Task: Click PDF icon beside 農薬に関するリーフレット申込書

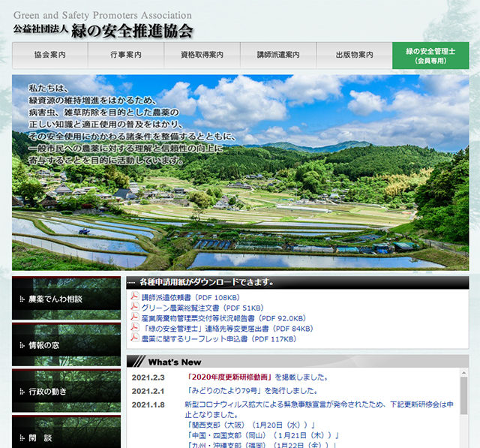Action: [135, 339]
